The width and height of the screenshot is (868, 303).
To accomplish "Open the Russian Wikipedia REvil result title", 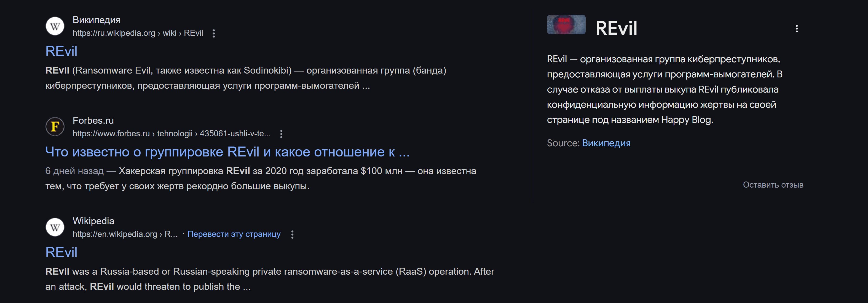I will point(61,51).
